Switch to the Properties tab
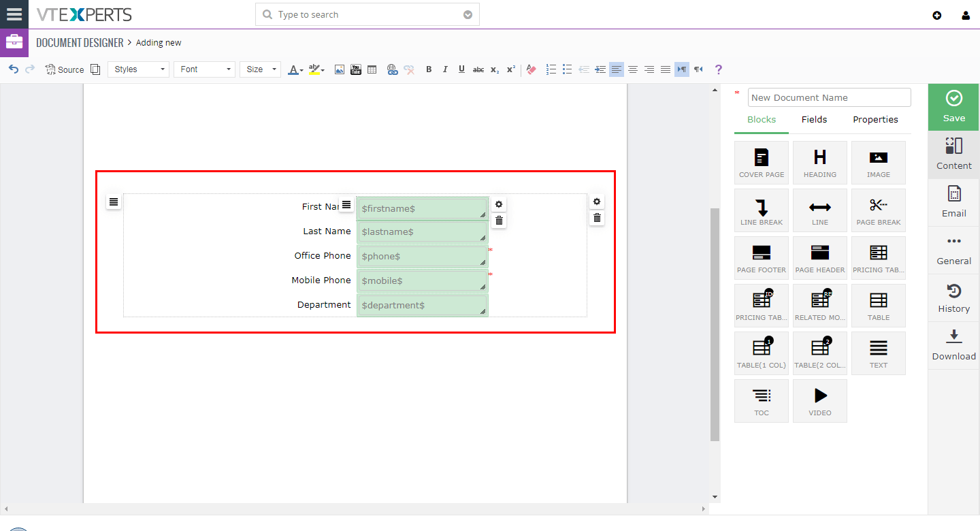 875,120
